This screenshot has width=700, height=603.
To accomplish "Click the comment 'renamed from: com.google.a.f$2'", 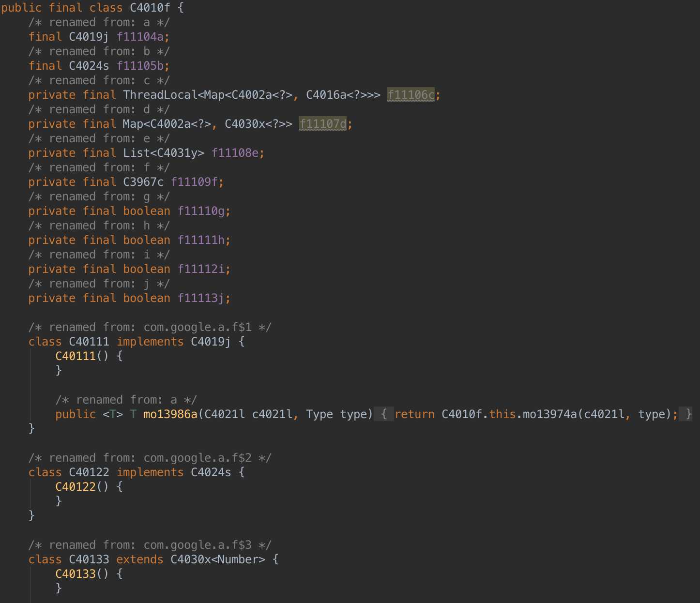I will [x=150, y=458].
